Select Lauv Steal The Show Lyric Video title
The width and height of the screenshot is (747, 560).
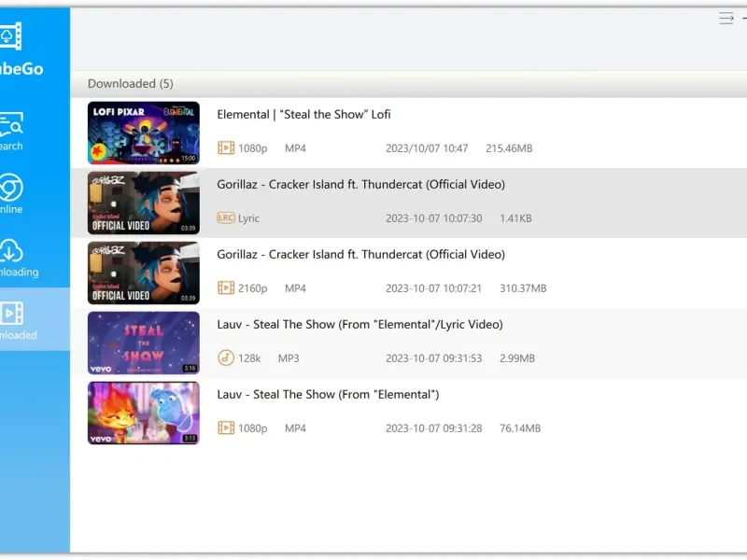click(359, 325)
